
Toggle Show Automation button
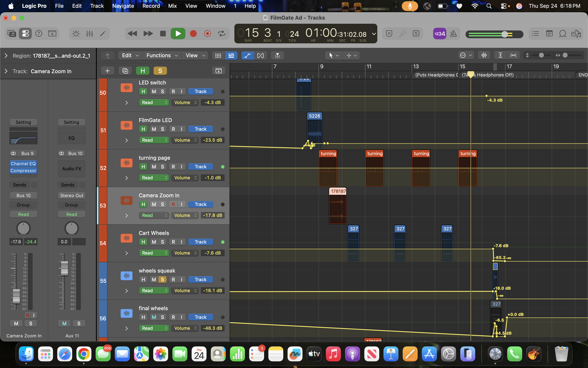(247, 56)
